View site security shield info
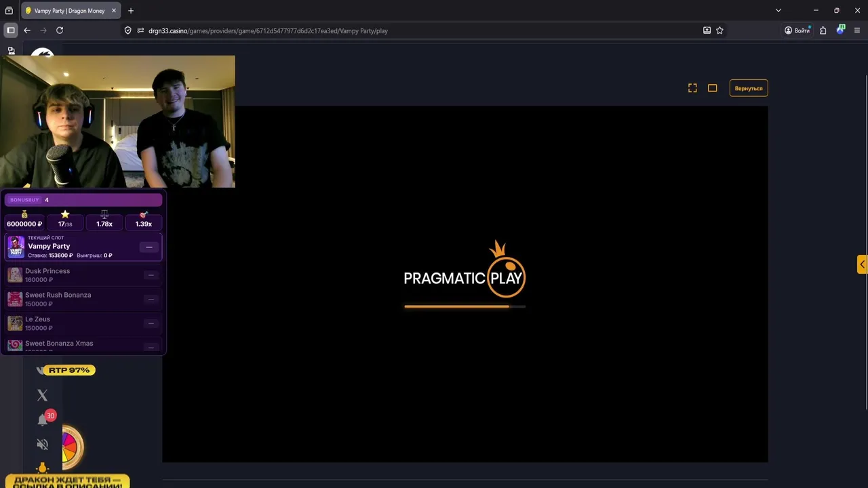868x488 pixels. [x=127, y=30]
